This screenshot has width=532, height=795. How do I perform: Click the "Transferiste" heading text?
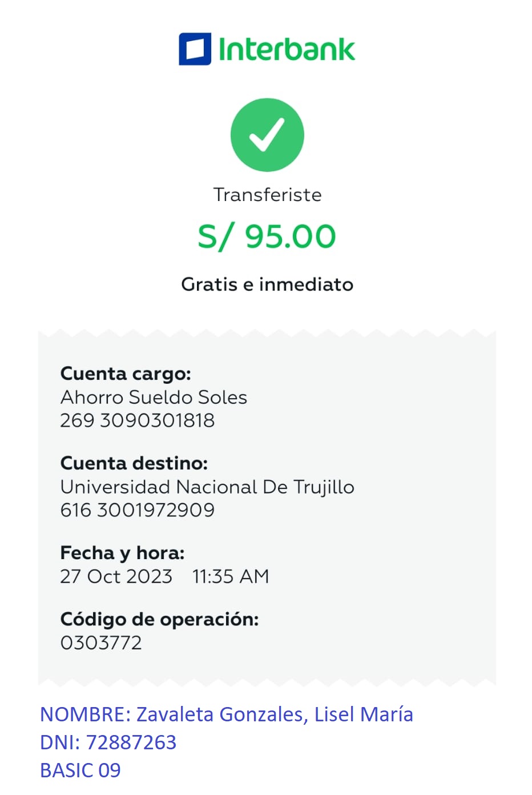(x=267, y=195)
